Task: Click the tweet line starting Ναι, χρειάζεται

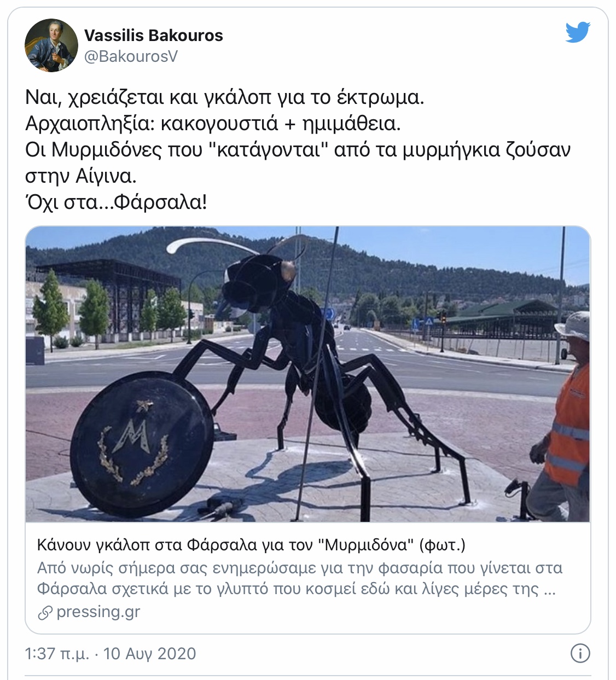Action: [x=225, y=98]
